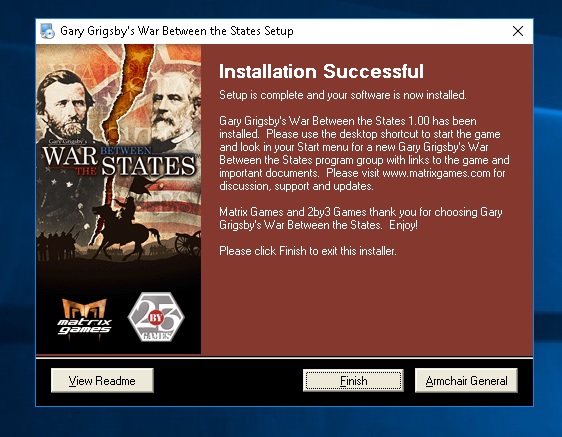
Task: Click the www.matrixgames.com address text
Action: pyautogui.click(x=436, y=173)
